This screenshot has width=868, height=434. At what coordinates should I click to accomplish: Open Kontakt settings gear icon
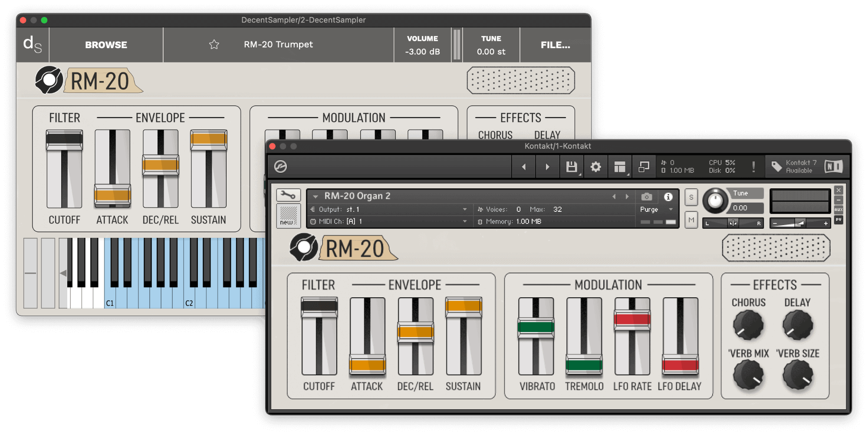[x=595, y=167]
